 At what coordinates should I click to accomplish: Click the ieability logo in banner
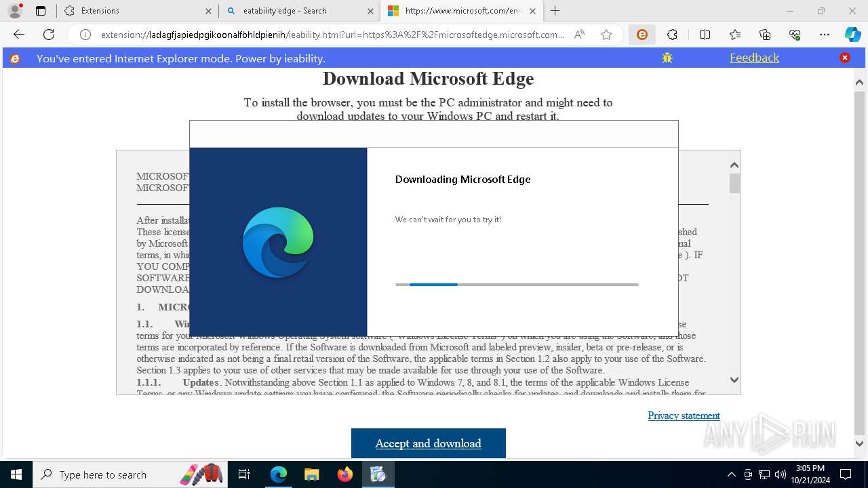coord(15,58)
